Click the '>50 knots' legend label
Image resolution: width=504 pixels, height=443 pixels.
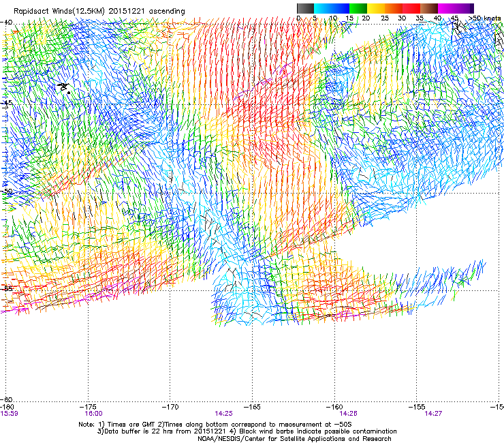(485, 18)
